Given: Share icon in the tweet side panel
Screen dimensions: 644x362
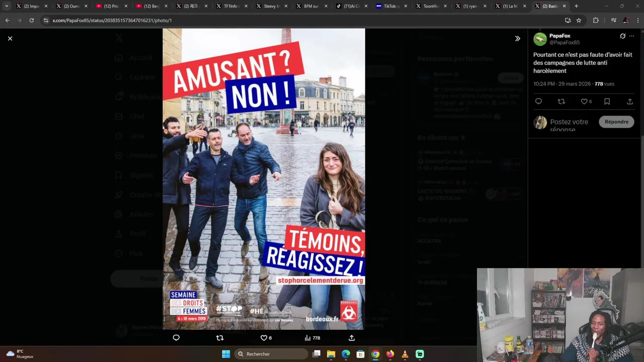Looking at the screenshot, I should point(630,102).
